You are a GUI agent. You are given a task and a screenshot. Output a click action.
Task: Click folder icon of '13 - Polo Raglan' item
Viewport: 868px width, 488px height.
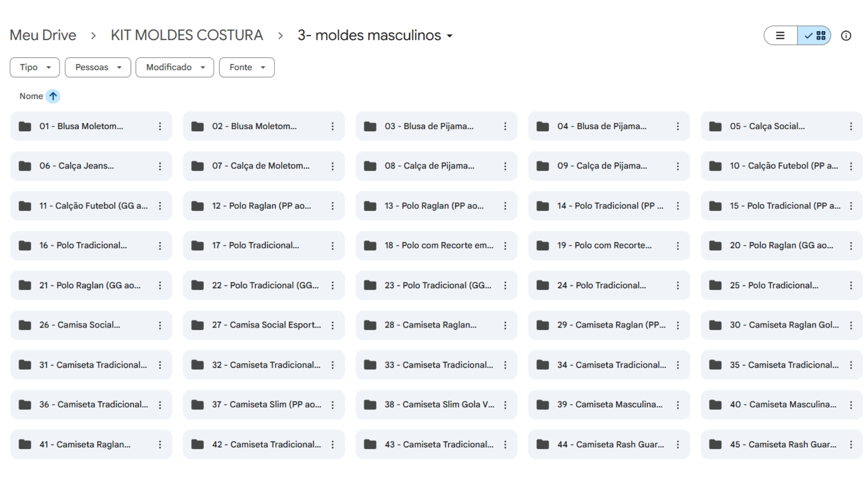[370, 206]
